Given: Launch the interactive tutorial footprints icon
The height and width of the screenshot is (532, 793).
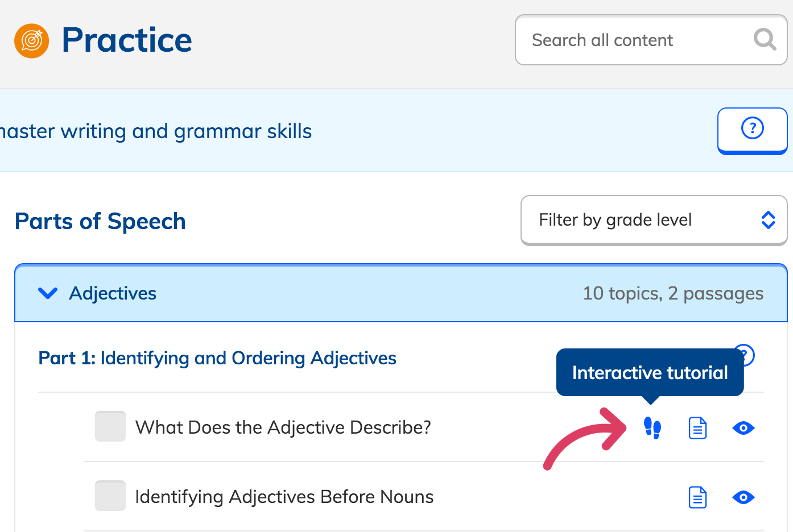Looking at the screenshot, I should [652, 428].
